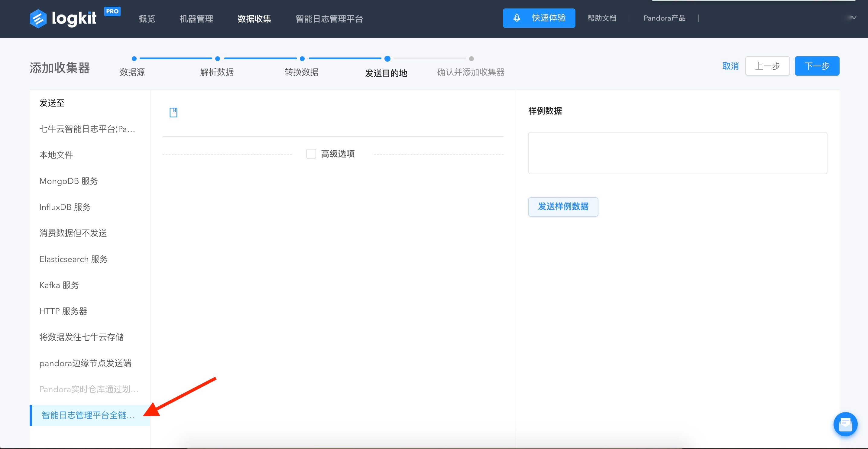Screen dimensions: 868x449
Task: Click the 快速体验 button
Action: [x=539, y=18]
